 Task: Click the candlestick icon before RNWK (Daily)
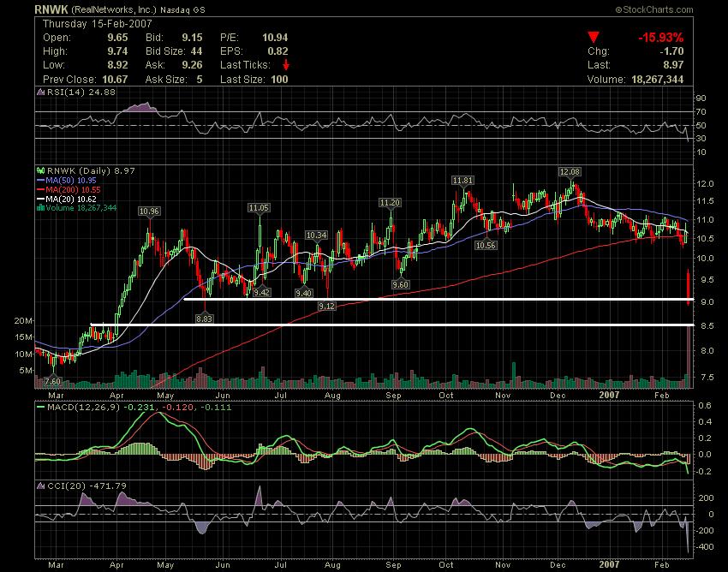(x=41, y=171)
